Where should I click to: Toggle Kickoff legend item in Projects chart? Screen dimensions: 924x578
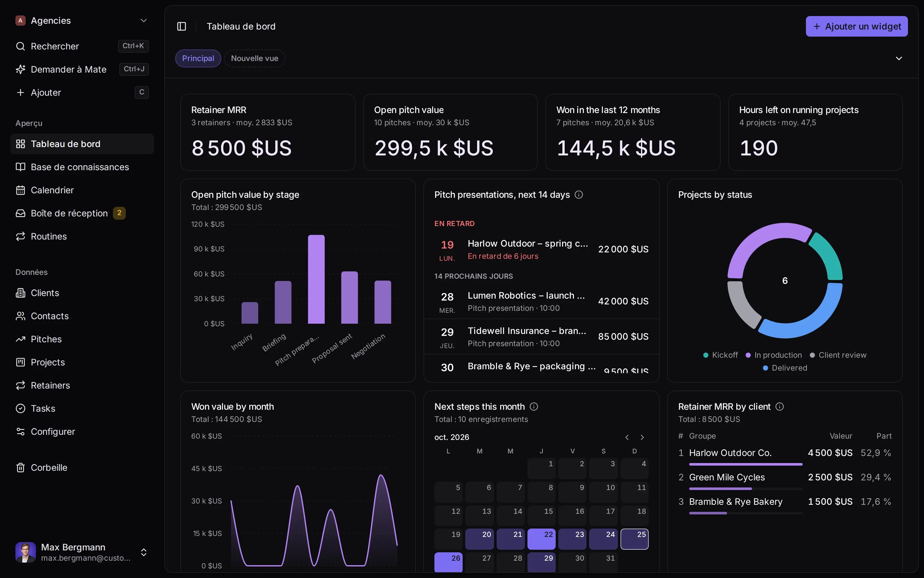(721, 355)
